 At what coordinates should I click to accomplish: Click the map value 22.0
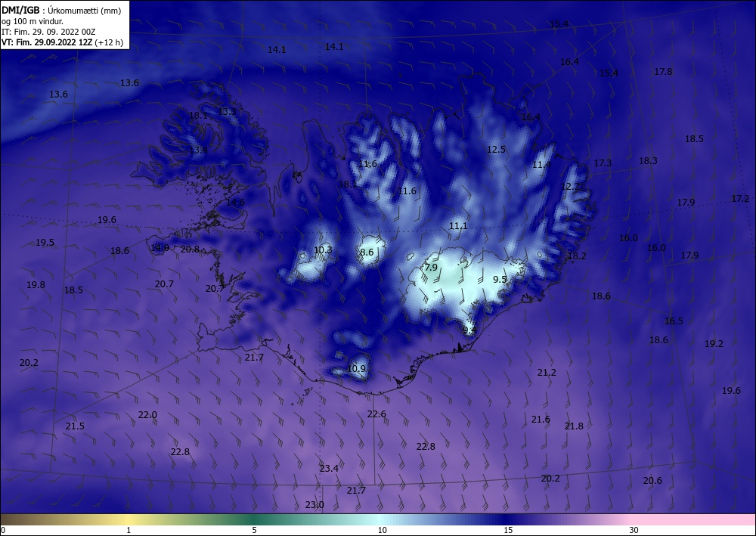click(x=147, y=414)
